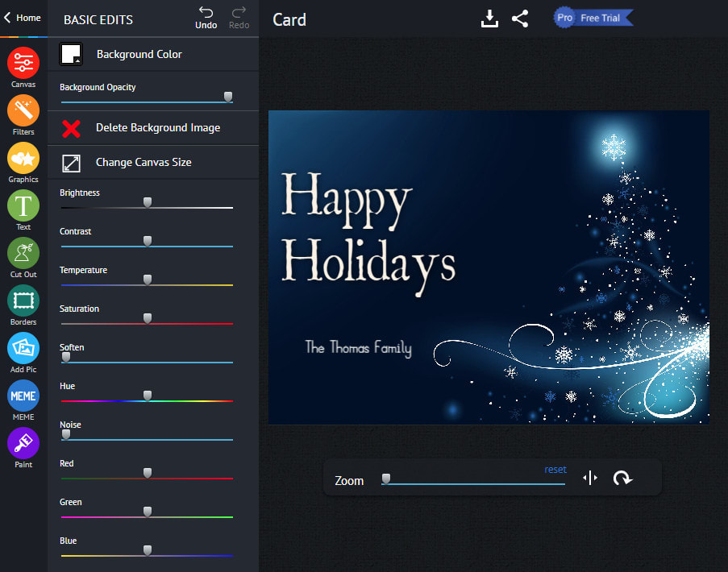Click the Hue slider handle
The image size is (728, 572).
coord(148,396)
